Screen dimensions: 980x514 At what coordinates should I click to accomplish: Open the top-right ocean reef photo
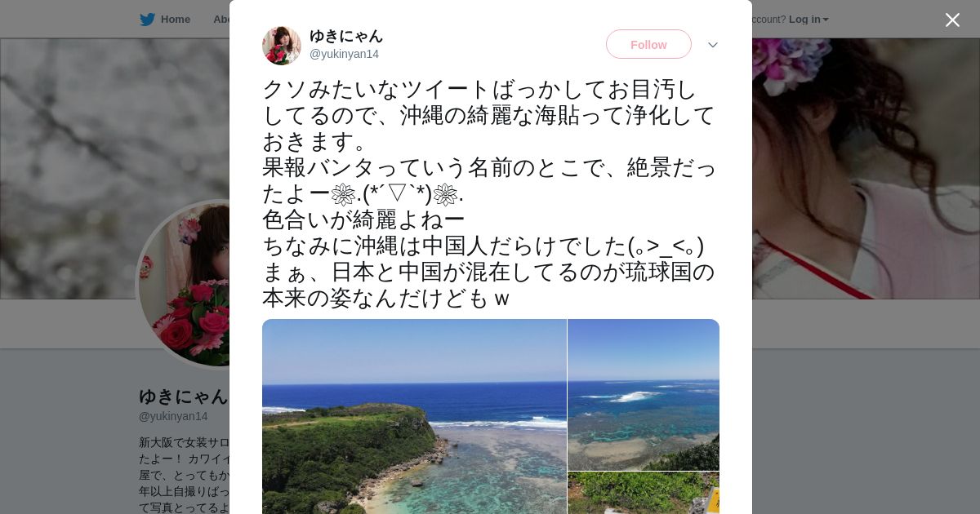pos(644,395)
